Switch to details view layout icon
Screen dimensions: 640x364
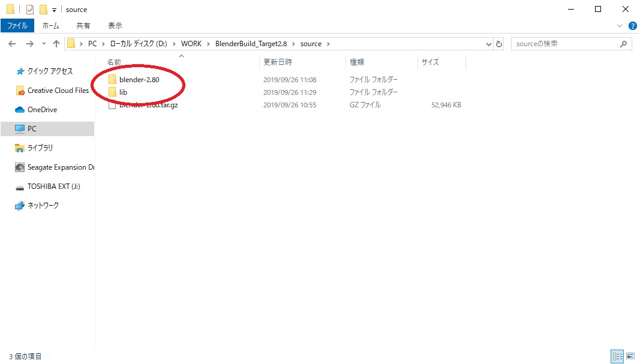point(617,356)
